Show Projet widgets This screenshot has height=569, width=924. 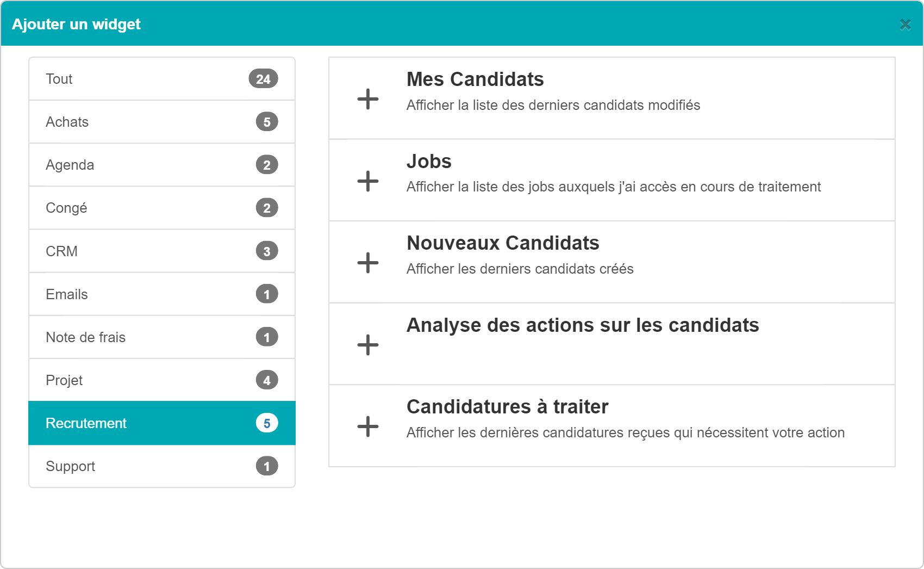[162, 380]
